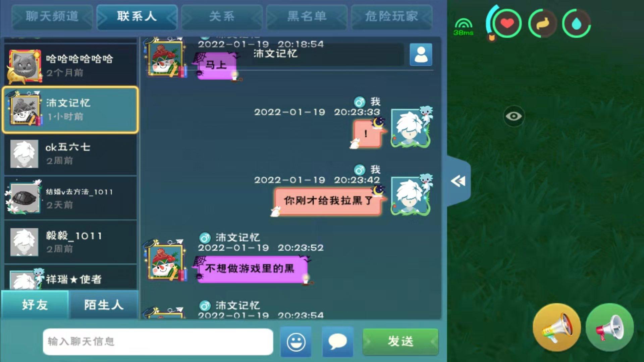Open the emoji picker smiley icon
The width and height of the screenshot is (644, 362).
[296, 342]
